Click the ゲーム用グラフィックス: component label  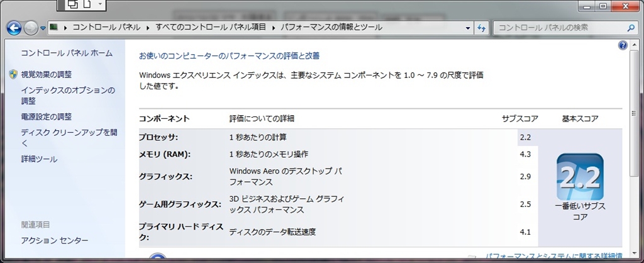pyautogui.click(x=180, y=204)
